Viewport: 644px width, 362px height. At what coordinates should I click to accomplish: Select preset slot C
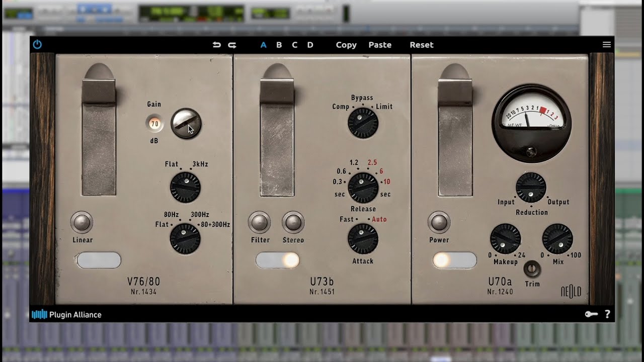[x=294, y=45]
